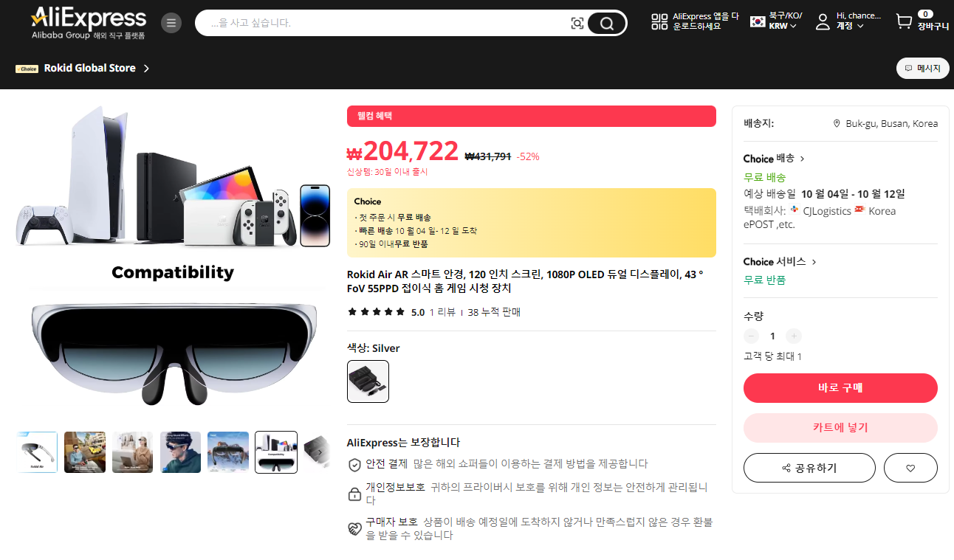
Task: Open Rokid Global Store via its chevron
Action: click(x=146, y=69)
